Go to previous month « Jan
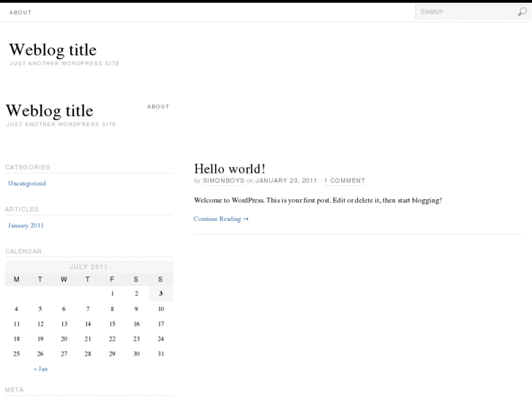 [40, 369]
